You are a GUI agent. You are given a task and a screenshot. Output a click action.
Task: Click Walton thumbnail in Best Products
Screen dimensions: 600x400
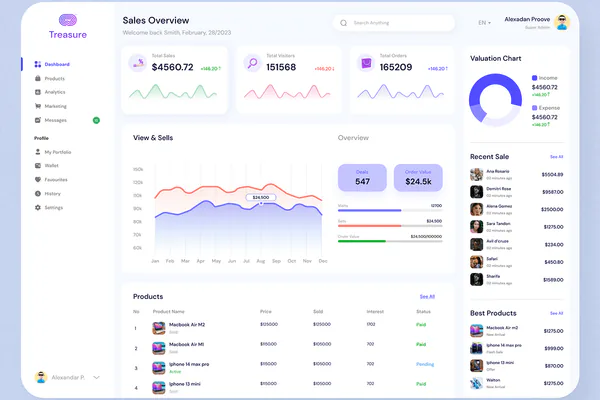point(476,383)
